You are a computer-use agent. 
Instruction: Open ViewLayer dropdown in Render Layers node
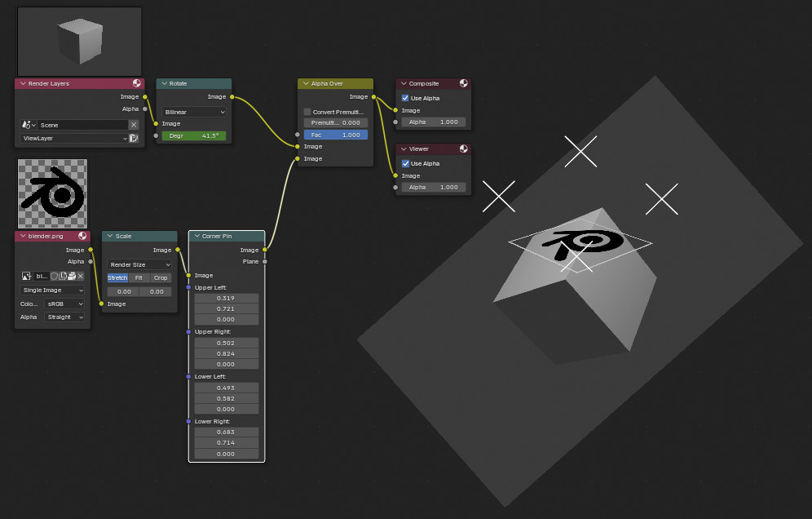tap(74, 139)
